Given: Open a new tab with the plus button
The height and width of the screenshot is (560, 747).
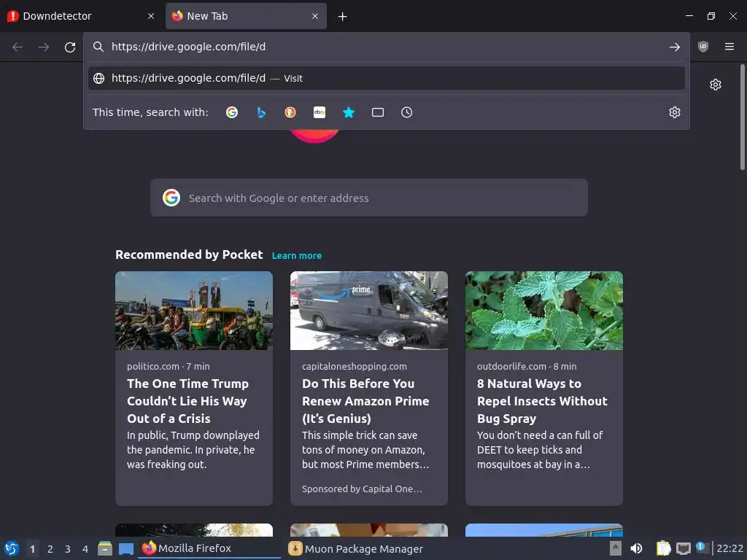Looking at the screenshot, I should coord(342,17).
